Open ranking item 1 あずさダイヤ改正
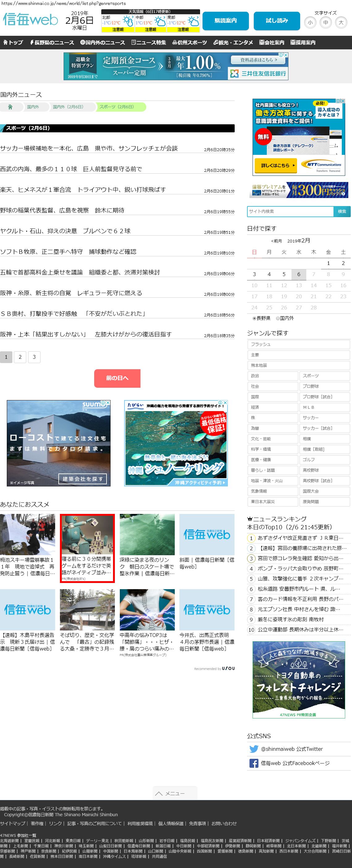This screenshot has height=868, width=352. (300, 538)
